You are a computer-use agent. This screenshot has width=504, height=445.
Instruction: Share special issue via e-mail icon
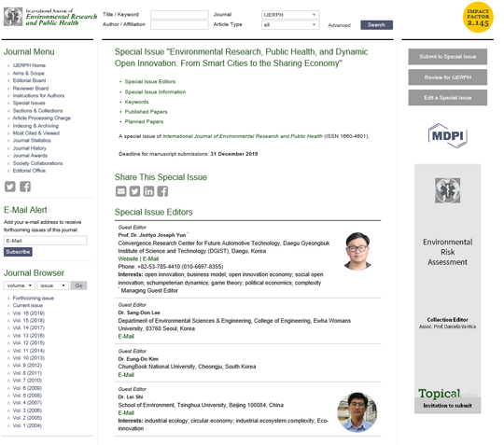(120, 191)
